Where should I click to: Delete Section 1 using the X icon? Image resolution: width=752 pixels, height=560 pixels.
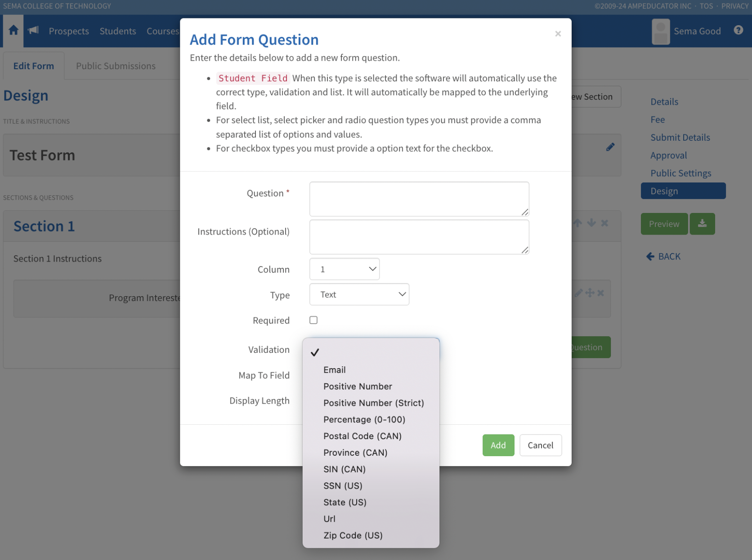[x=604, y=223]
